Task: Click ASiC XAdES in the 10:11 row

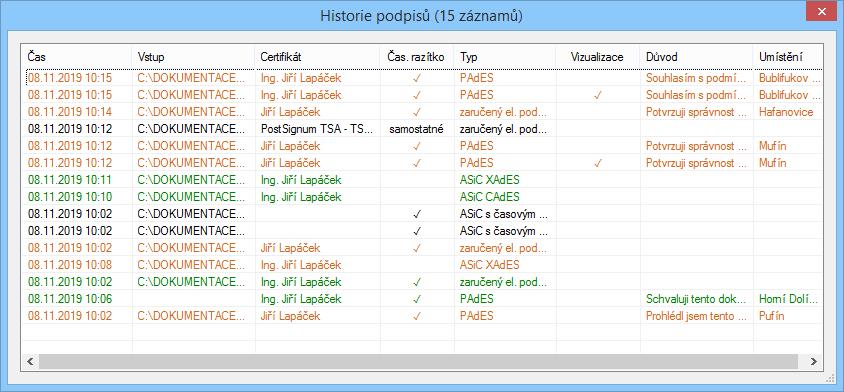Action: tap(490, 180)
